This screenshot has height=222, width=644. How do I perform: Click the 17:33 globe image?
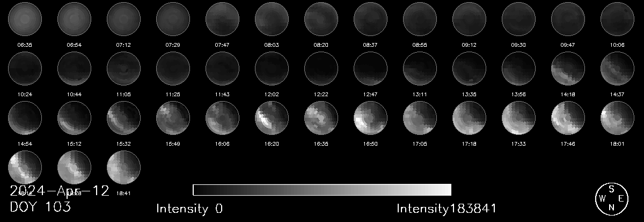[x=518, y=117]
